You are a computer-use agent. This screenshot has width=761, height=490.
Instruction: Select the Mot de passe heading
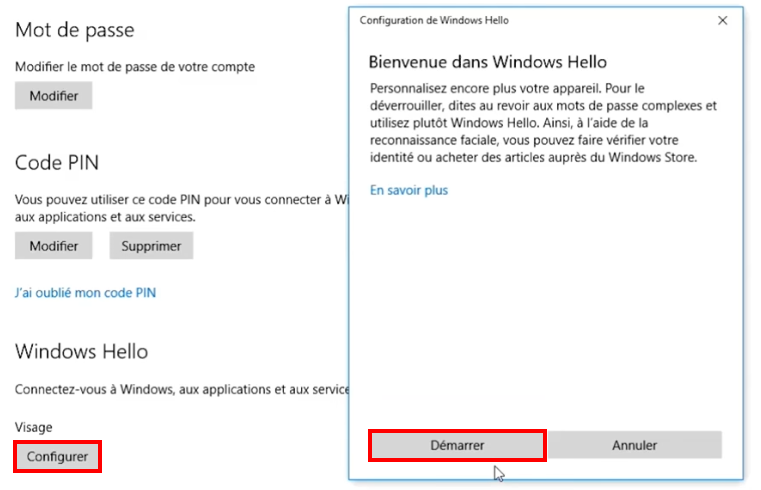click(x=75, y=30)
